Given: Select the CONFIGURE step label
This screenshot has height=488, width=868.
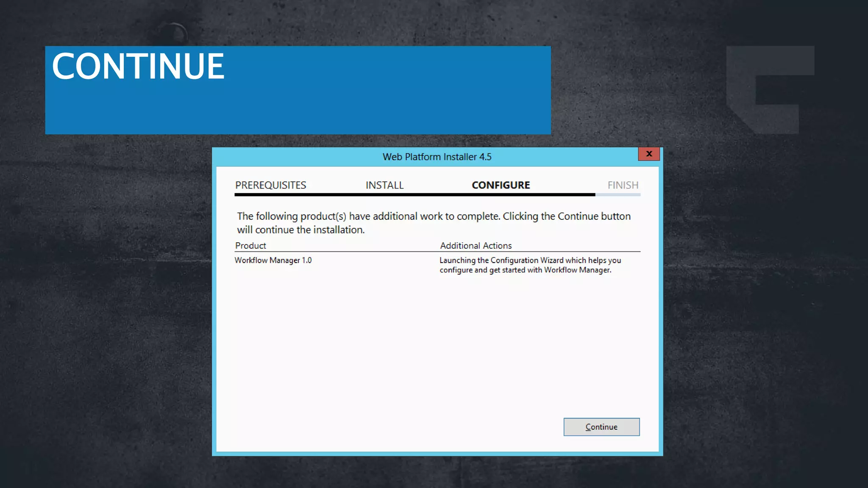Looking at the screenshot, I should [501, 185].
